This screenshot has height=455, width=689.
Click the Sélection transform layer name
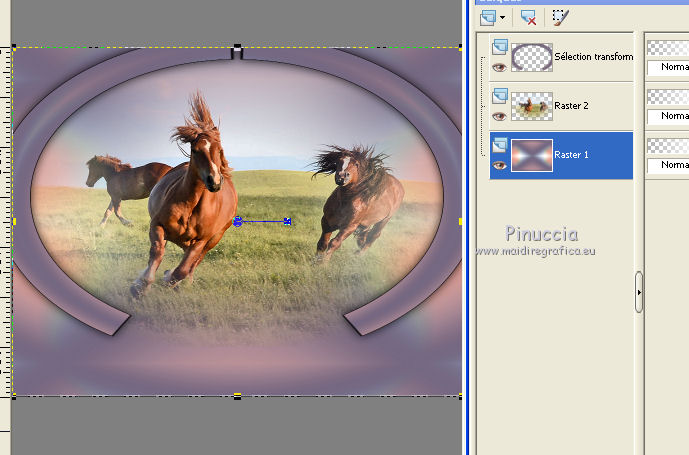coord(594,57)
